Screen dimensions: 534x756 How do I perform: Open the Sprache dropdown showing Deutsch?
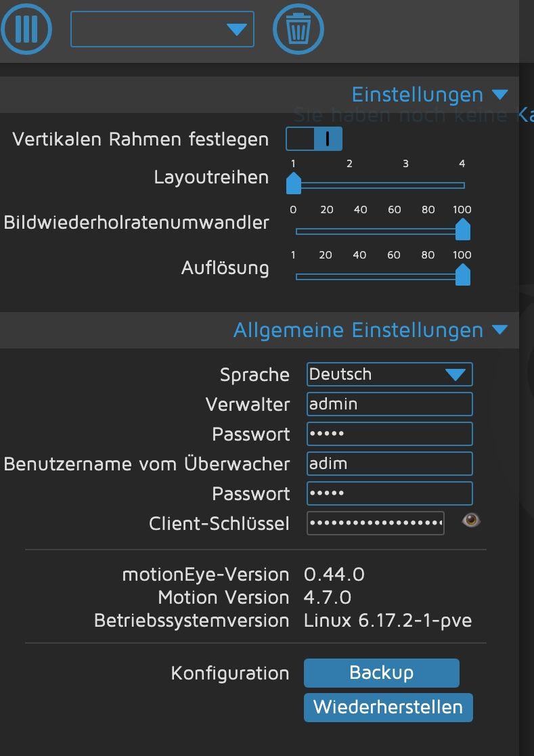tap(389, 375)
